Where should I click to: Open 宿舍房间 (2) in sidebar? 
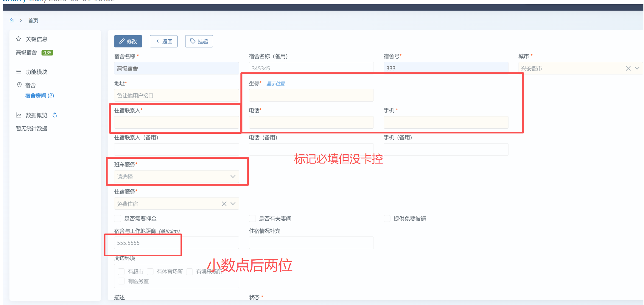pyautogui.click(x=39, y=96)
